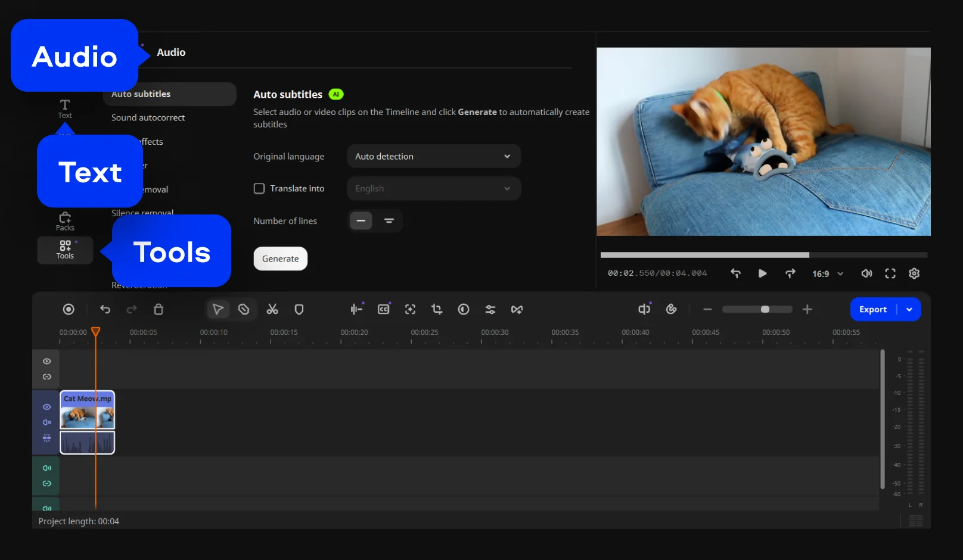Viewport: 963px width, 560px height.
Task: Click the Generate button
Action: (x=280, y=259)
